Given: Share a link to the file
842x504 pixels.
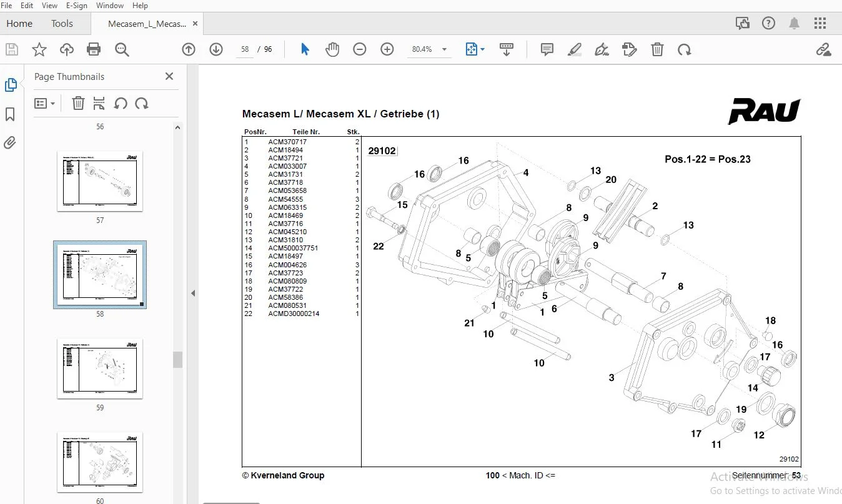Looking at the screenshot, I should tap(823, 49).
